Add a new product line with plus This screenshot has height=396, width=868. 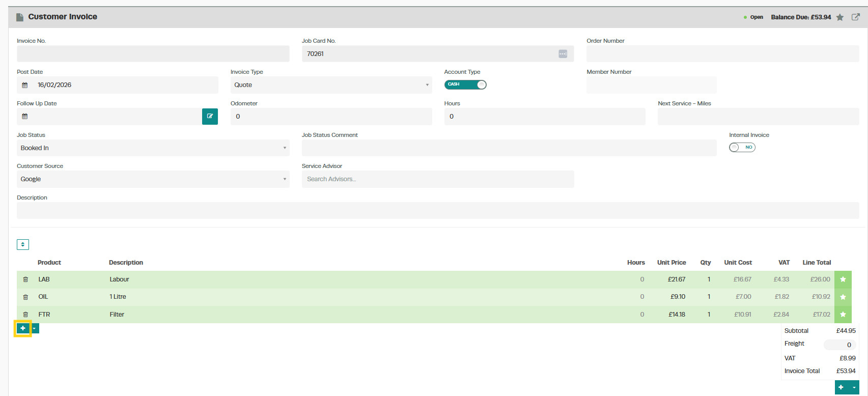pos(23,328)
